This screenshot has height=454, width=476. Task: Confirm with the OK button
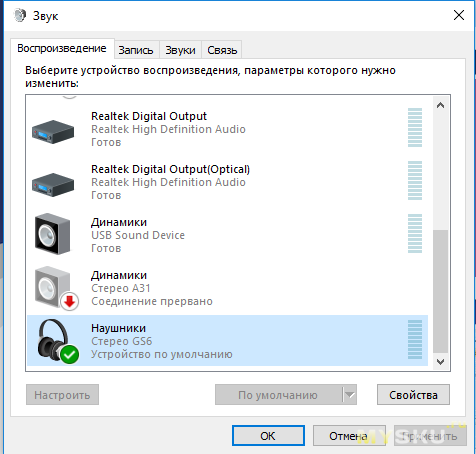tap(268, 436)
